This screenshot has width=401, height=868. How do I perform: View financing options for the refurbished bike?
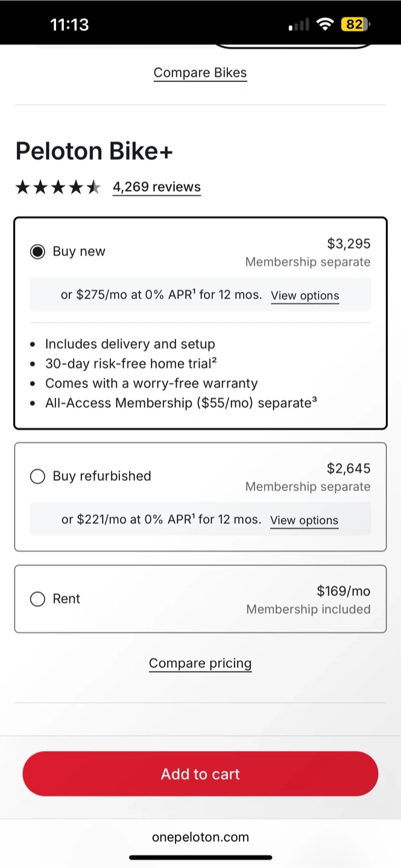(x=305, y=520)
